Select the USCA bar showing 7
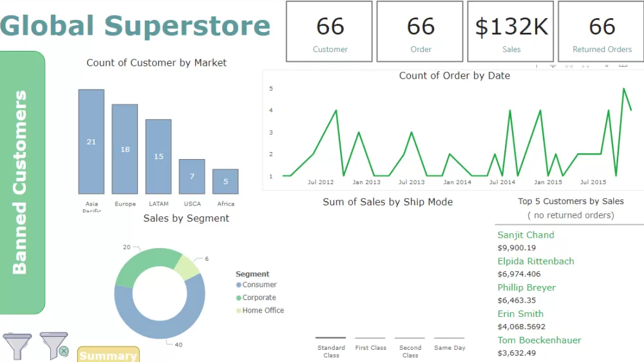Viewport: 644px width, 362px height. pyautogui.click(x=192, y=176)
